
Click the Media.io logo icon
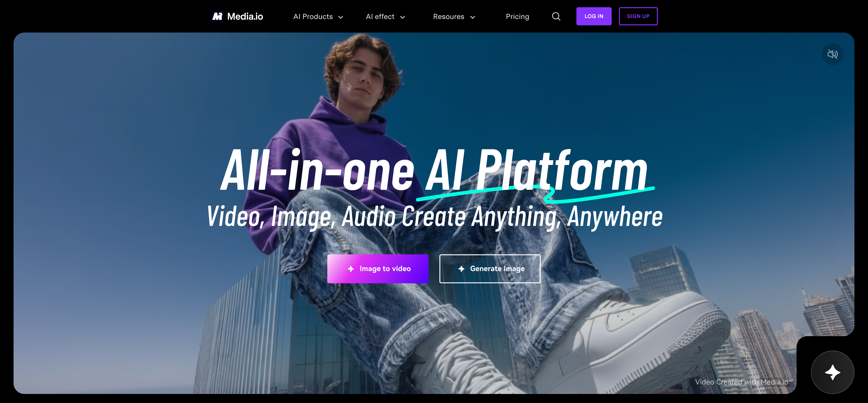(x=218, y=16)
